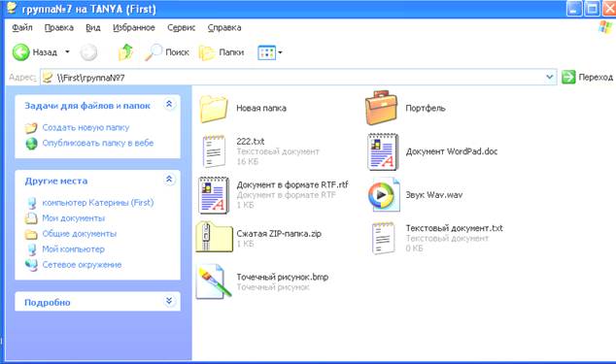
Task: Open 'Мой компьютер' link
Action: pos(74,248)
